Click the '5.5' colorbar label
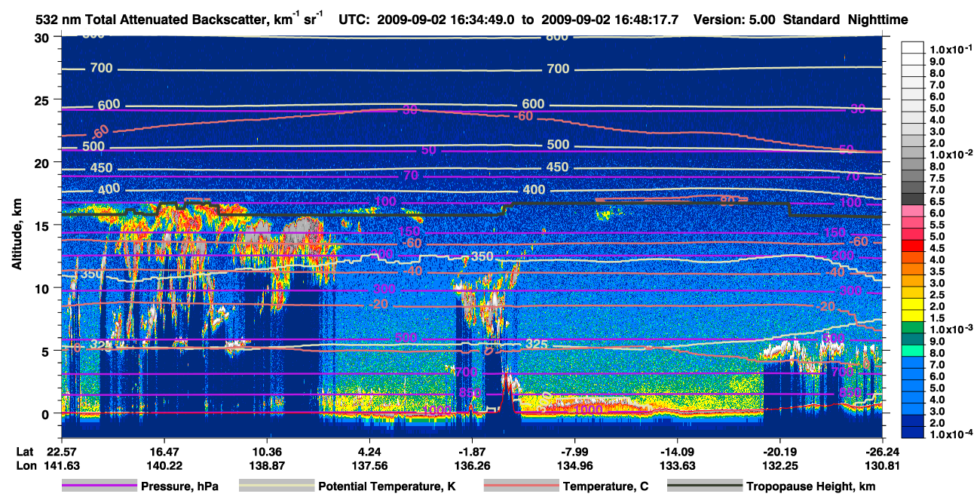 pyautogui.click(x=936, y=225)
